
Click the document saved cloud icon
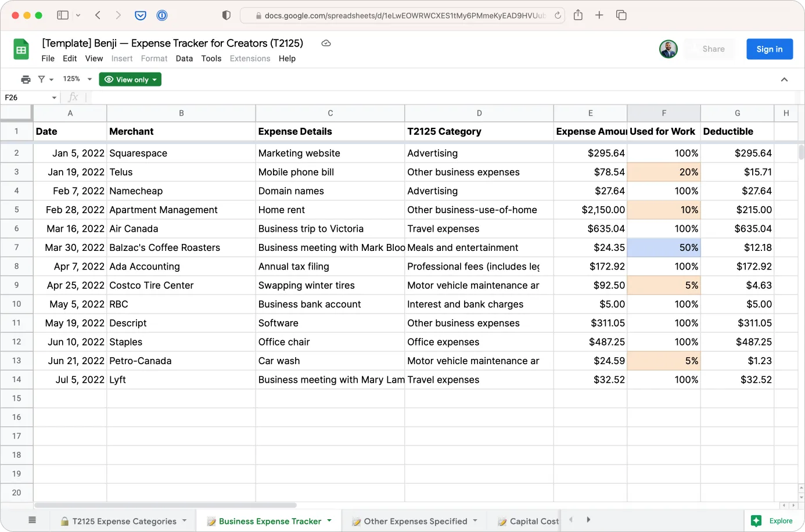click(326, 43)
